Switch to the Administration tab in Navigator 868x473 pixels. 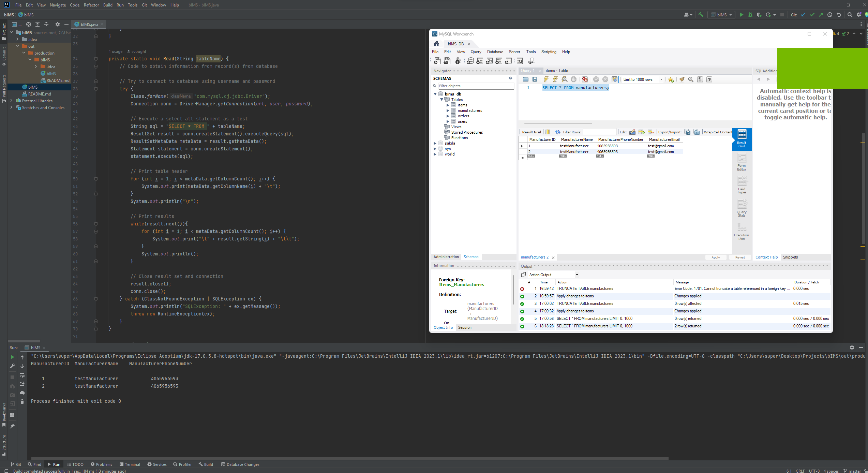tap(446, 257)
